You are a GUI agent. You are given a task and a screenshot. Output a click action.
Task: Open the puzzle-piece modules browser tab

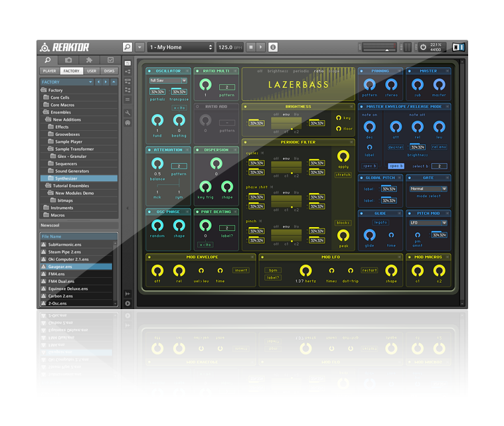point(89,60)
